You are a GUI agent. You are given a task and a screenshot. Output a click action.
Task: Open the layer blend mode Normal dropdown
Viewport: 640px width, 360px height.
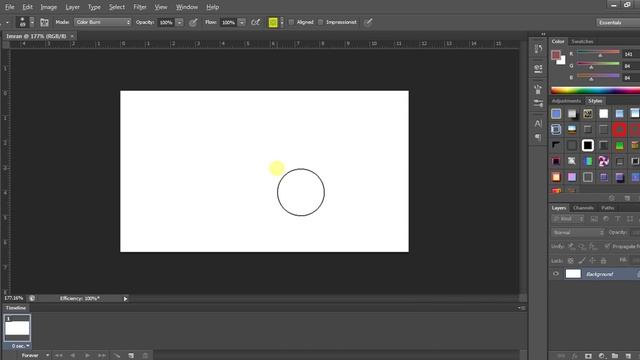[x=578, y=233]
